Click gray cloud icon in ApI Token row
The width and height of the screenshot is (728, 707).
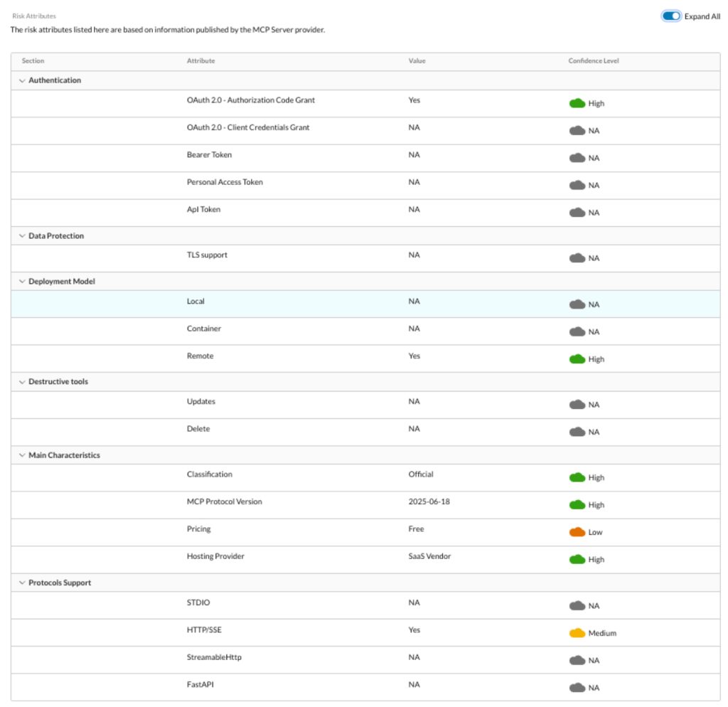tap(577, 213)
